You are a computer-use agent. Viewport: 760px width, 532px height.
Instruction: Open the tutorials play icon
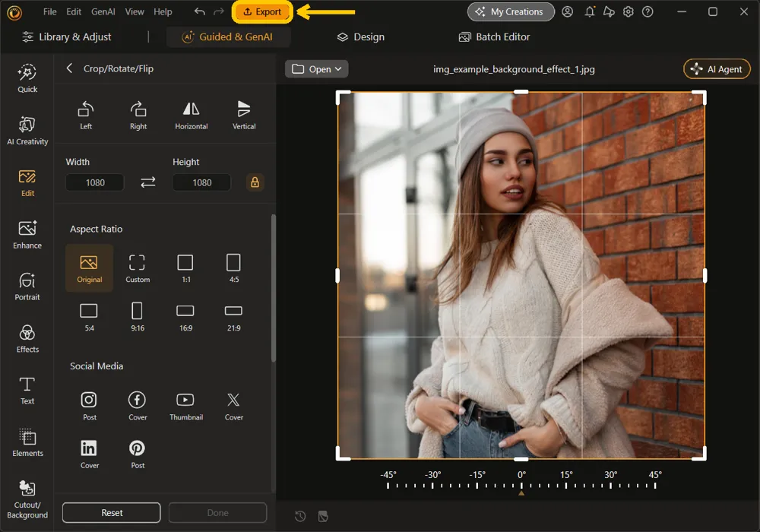pos(609,11)
